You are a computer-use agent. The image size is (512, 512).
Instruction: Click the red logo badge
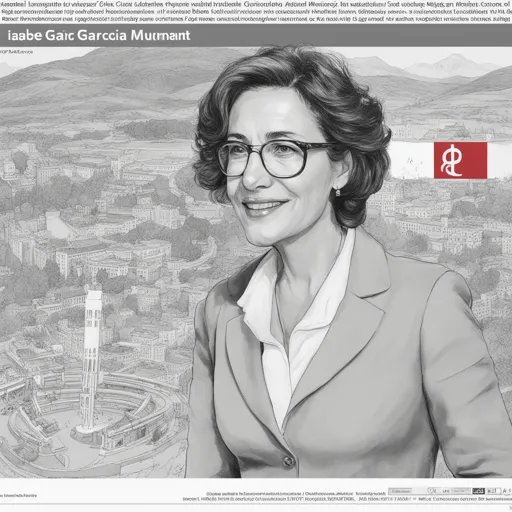(460, 160)
